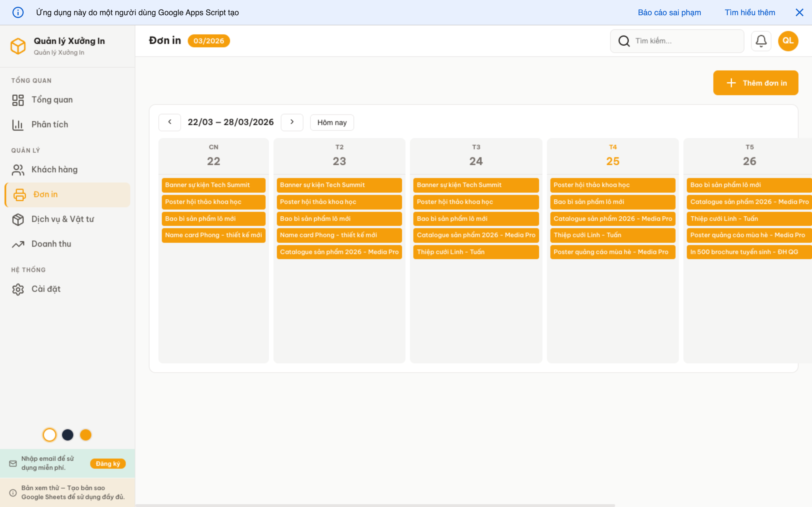Go to previous week with left chevron
This screenshot has width=812, height=507.
pyautogui.click(x=169, y=122)
